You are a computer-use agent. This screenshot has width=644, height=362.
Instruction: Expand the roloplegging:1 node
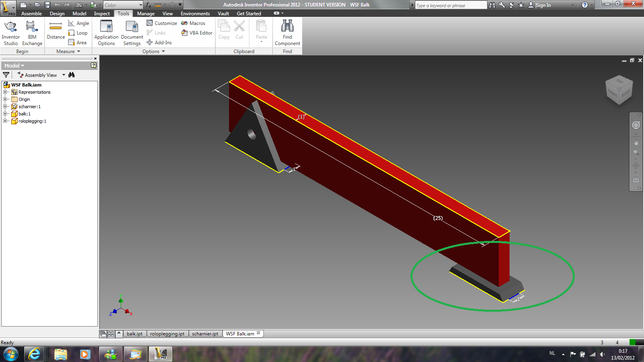tap(5, 121)
